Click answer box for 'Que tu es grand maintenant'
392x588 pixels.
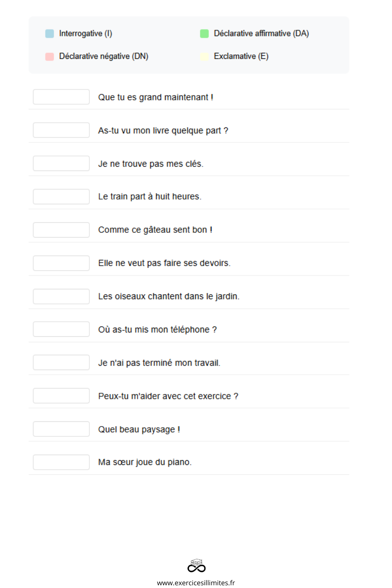tap(61, 97)
